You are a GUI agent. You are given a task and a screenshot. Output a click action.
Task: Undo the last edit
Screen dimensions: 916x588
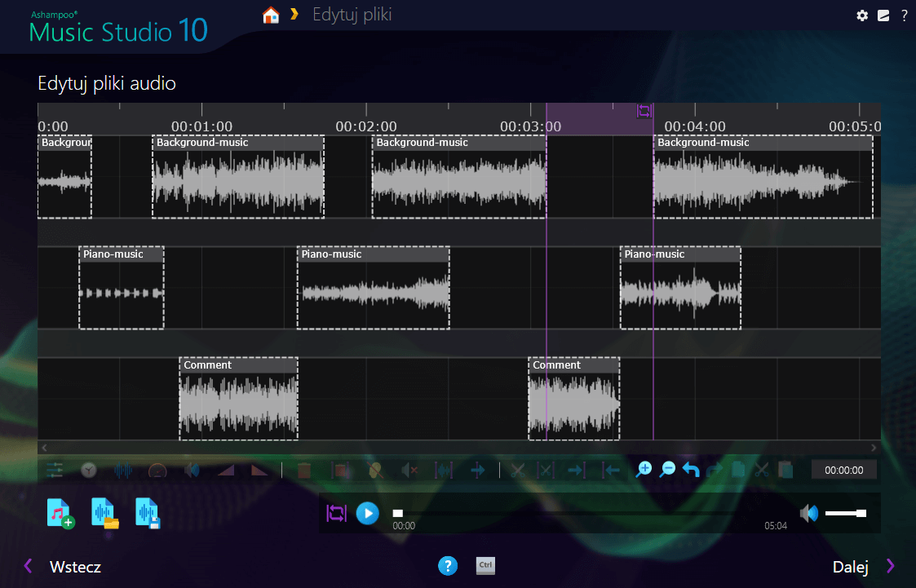click(x=689, y=469)
